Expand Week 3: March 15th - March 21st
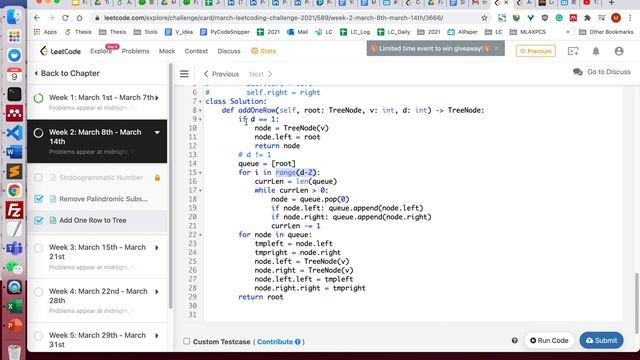 coord(157,248)
